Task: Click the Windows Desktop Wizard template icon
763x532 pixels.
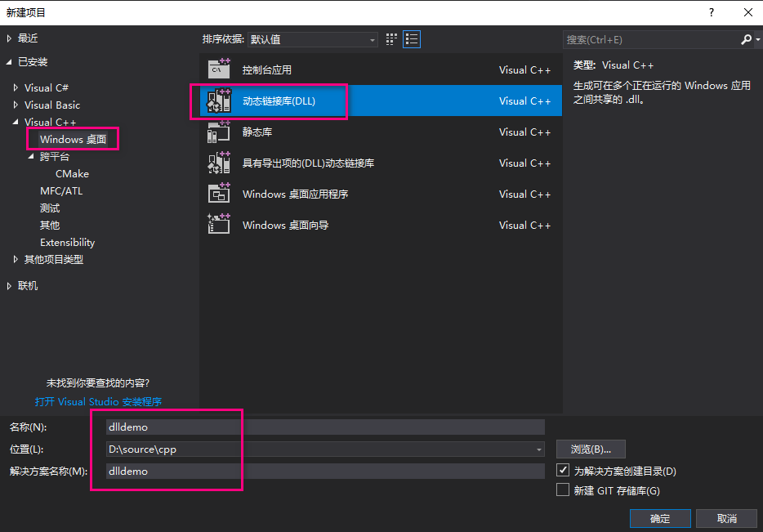Action: pos(219,225)
